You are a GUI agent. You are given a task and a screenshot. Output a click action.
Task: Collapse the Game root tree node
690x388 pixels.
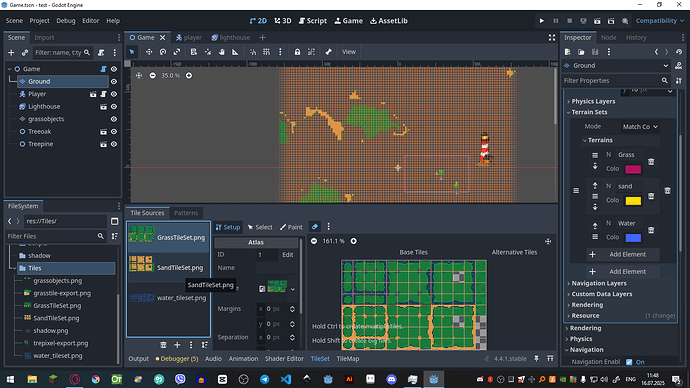(9, 69)
